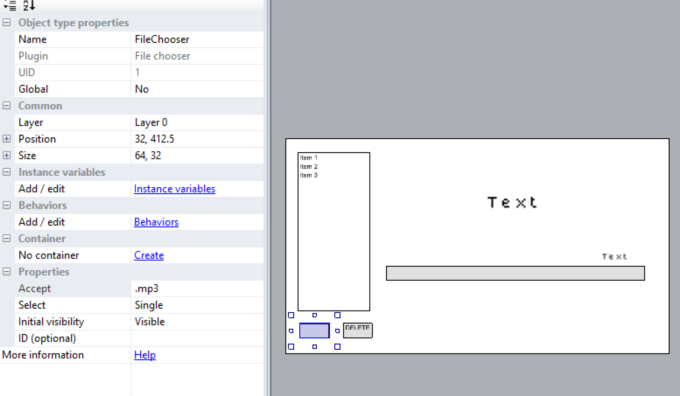
Task: Collapse the Behaviors section
Action: (7, 205)
